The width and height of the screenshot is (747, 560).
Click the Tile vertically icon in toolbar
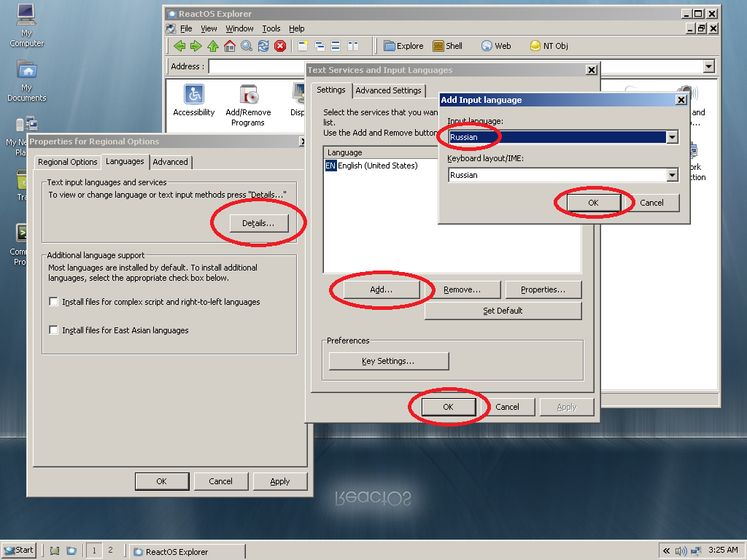coord(353,46)
